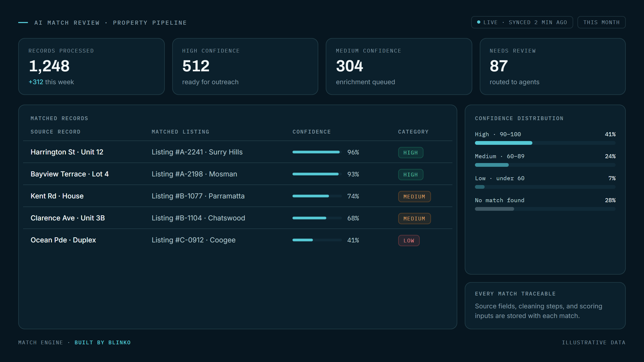Click the MEDIUM badge in Clarence Ave row
The image size is (644, 362).
(414, 219)
